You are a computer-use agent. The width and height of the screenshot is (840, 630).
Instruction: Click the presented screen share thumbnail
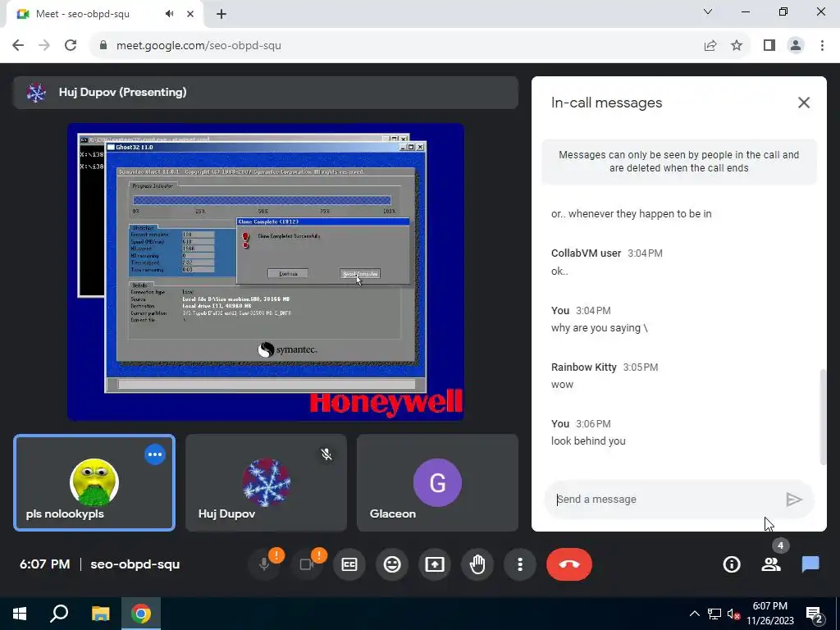266,272
